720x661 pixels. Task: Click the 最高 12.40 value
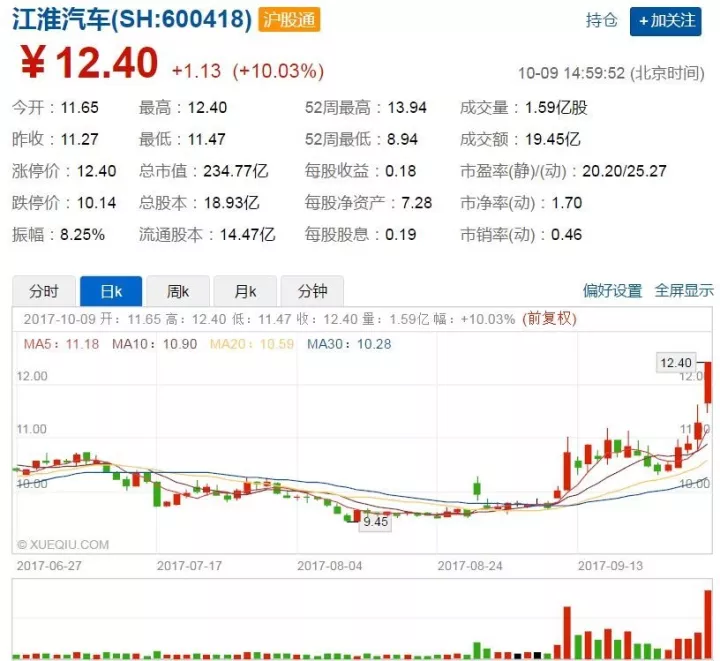pyautogui.click(x=207, y=107)
